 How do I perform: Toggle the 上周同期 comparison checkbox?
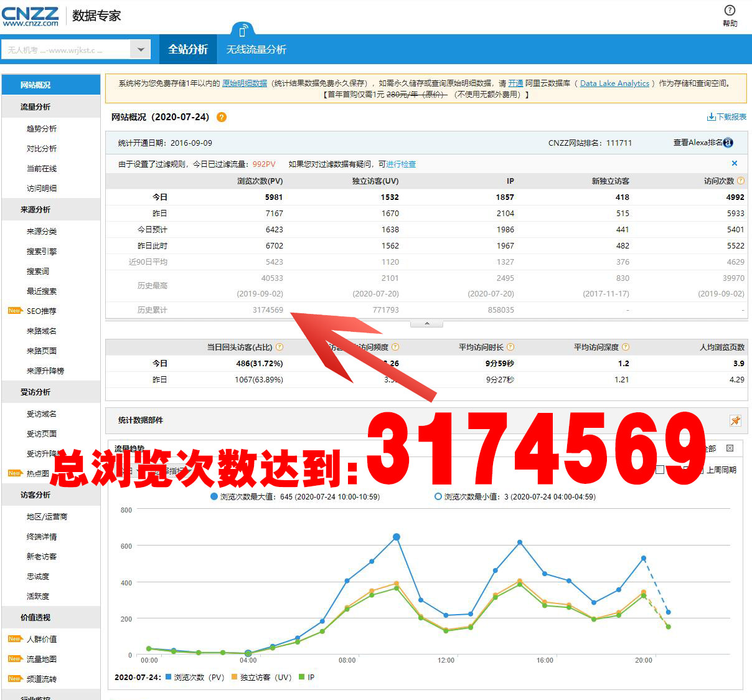(700, 470)
